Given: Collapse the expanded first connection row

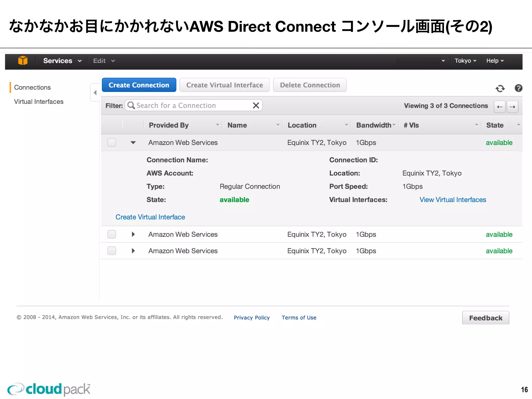Looking at the screenshot, I should 133,143.
